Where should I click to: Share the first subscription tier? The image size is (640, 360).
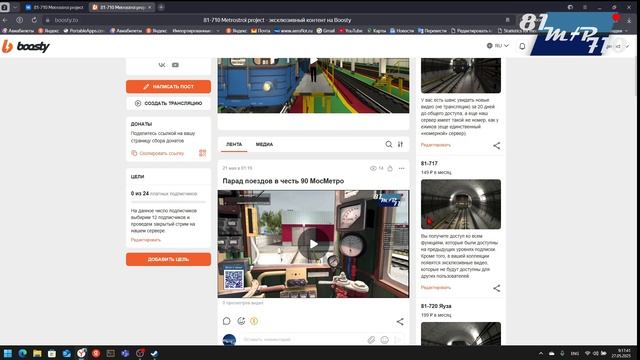[496, 145]
